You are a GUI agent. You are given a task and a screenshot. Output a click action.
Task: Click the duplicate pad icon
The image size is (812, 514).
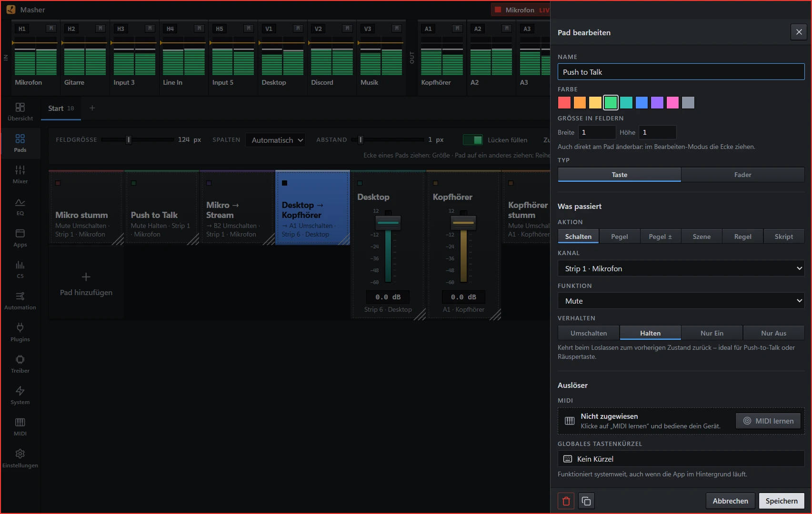[586, 501]
